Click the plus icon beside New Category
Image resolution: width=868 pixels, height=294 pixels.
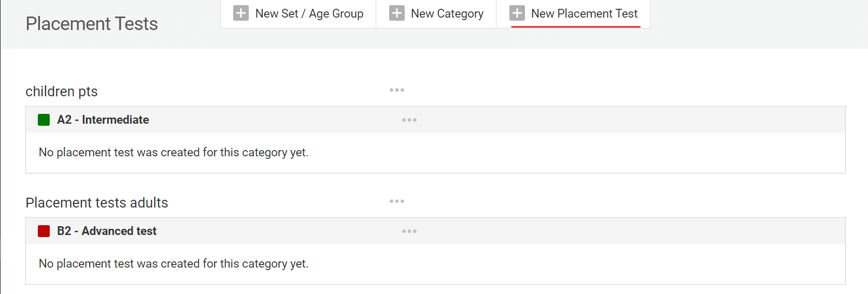click(397, 13)
